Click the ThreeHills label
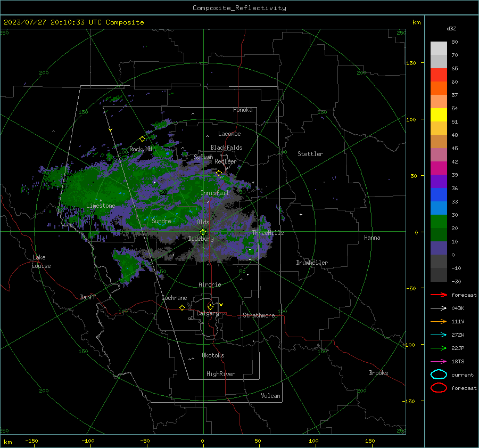The width and height of the screenshot is (479, 448). click(x=268, y=233)
